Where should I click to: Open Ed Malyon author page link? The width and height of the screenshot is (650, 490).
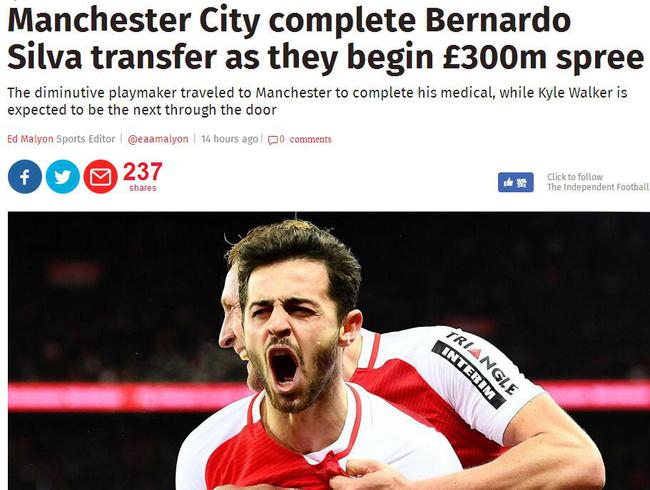tap(30, 139)
